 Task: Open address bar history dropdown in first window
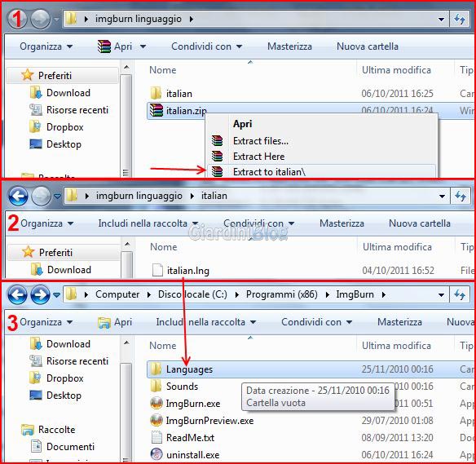(441, 19)
